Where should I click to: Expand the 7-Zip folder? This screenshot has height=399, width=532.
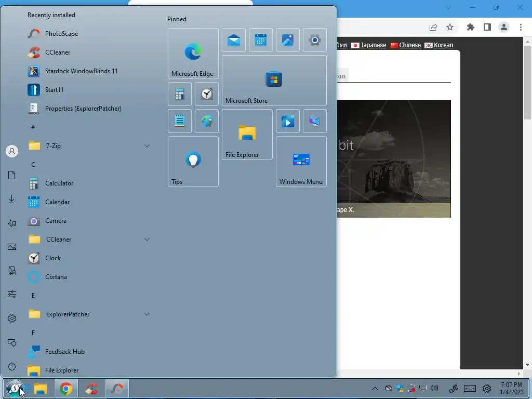88,146
